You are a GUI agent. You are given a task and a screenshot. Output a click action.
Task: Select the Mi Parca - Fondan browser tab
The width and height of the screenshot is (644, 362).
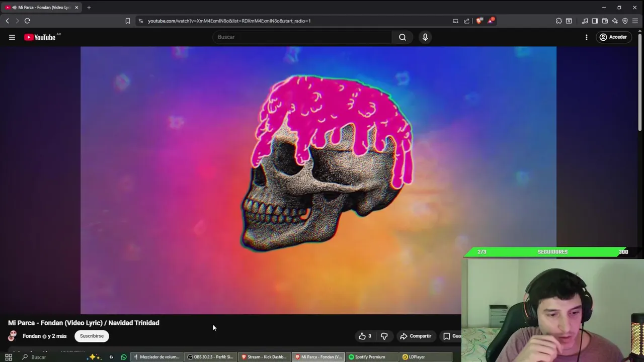click(x=40, y=8)
